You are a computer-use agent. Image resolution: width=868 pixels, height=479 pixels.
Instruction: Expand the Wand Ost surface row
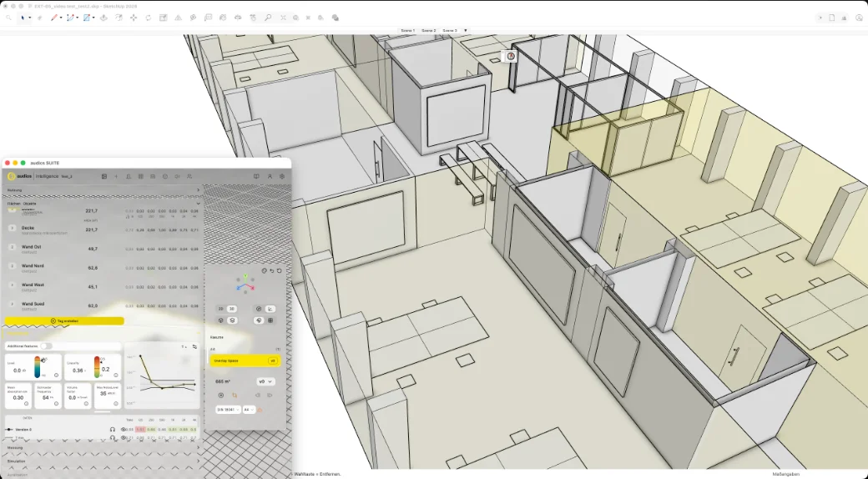tap(13, 248)
